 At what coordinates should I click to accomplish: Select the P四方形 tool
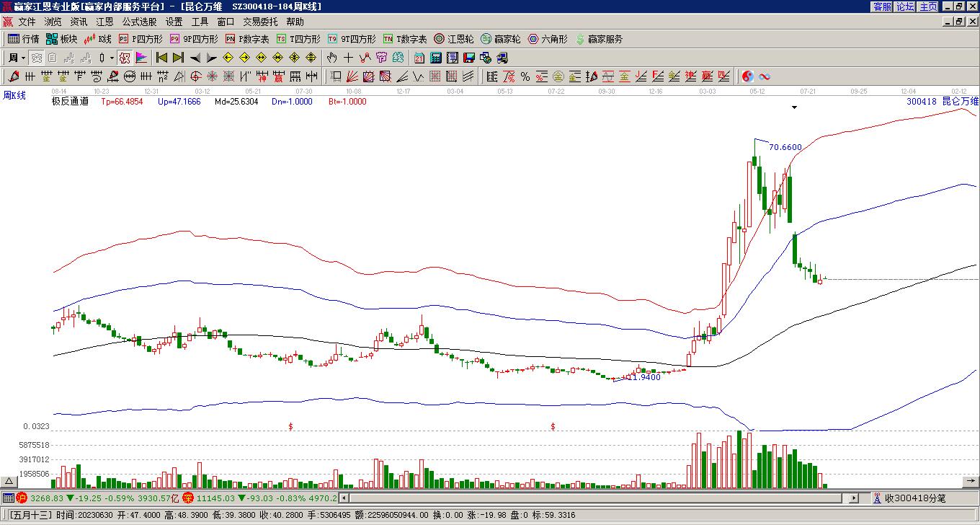(141, 39)
